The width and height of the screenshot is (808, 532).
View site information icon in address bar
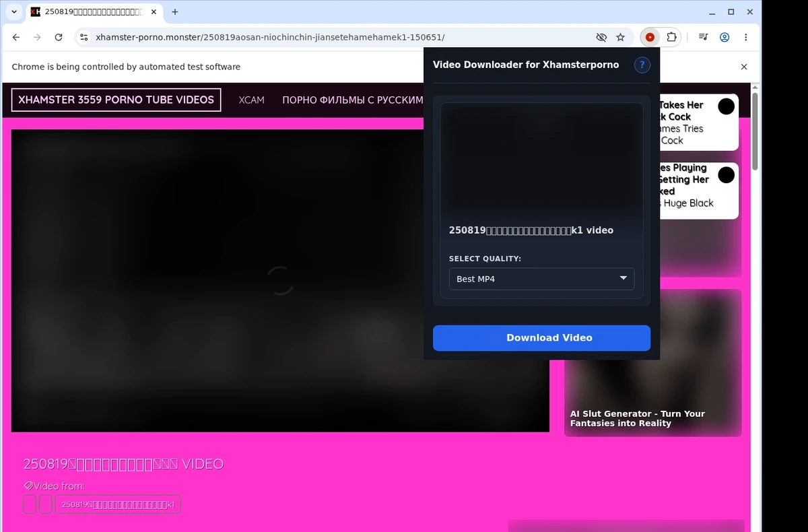coord(83,38)
